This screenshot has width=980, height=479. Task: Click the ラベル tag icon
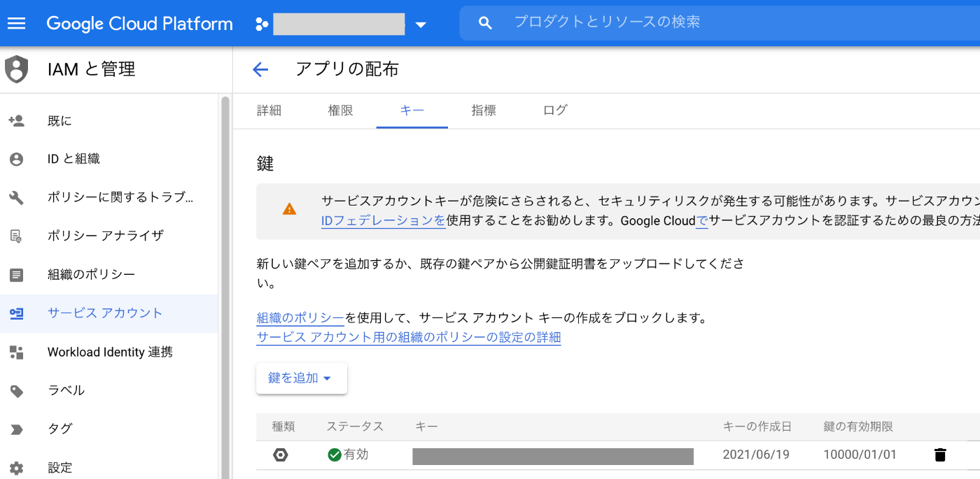coord(16,391)
